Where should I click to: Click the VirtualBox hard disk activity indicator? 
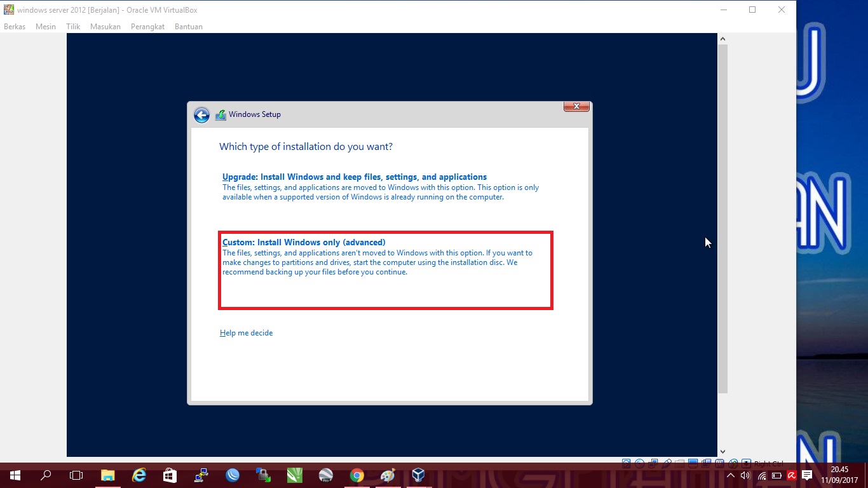(x=626, y=463)
